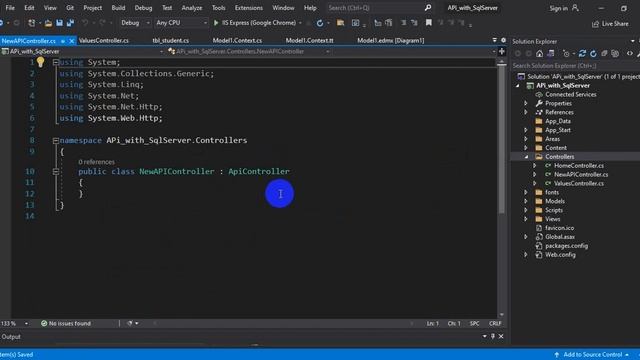Image resolution: width=640 pixels, height=360 pixels.
Task: Click the Undo arrow icon
Action: (84, 23)
